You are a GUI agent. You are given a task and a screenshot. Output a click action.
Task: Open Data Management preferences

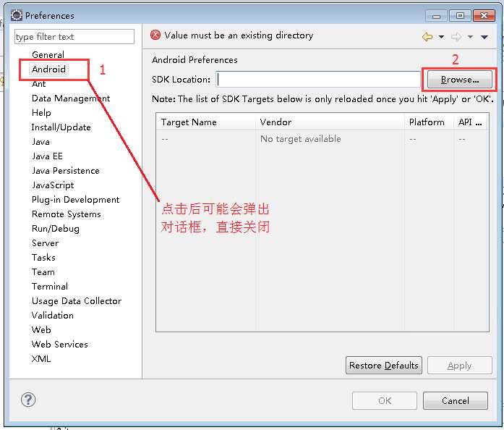click(x=71, y=98)
